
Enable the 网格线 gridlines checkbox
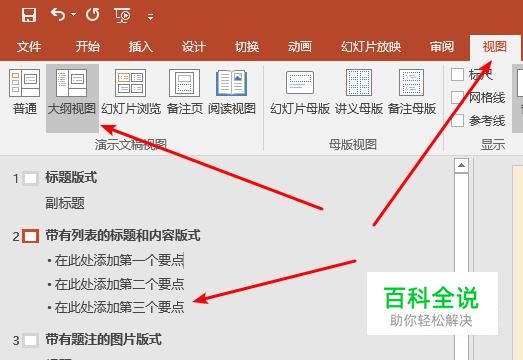[x=458, y=97]
